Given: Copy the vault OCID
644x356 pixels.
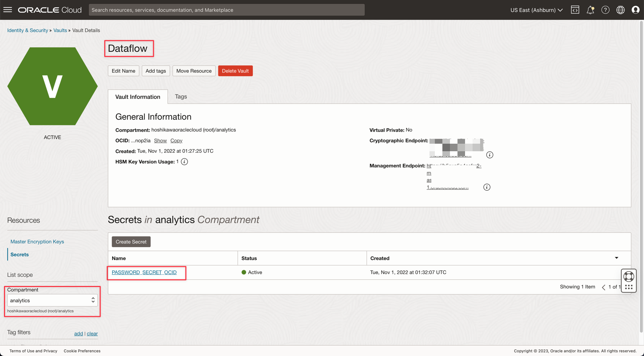Looking at the screenshot, I should pyautogui.click(x=176, y=140).
